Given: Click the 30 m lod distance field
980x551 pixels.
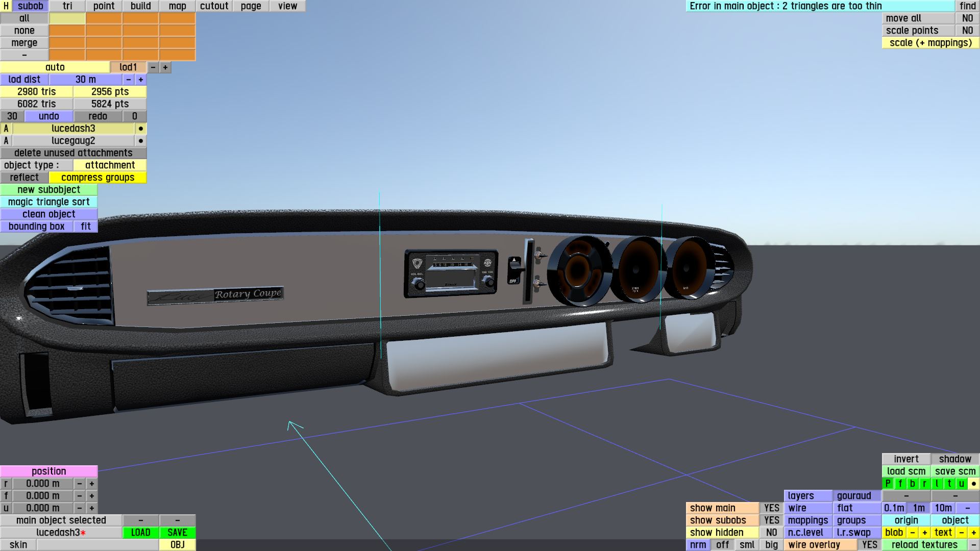Looking at the screenshot, I should point(86,80).
